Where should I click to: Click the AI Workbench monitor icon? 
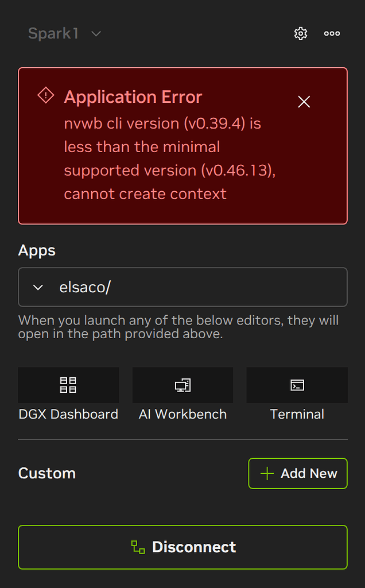182,385
